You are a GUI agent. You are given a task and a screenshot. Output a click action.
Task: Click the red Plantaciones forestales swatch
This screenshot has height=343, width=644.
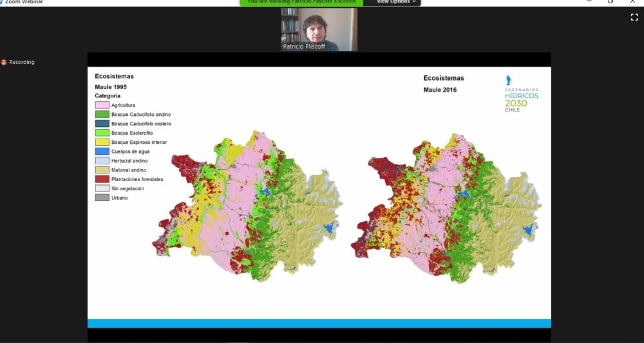coord(102,179)
